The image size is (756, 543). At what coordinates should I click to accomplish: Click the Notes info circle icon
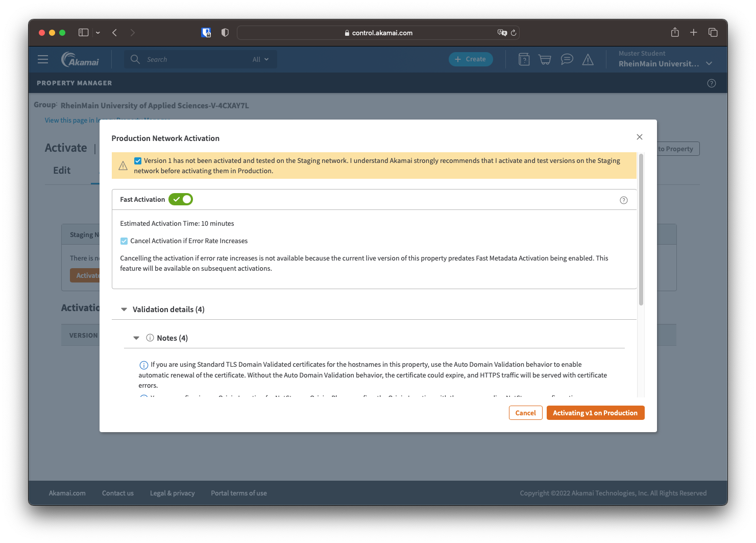click(150, 338)
